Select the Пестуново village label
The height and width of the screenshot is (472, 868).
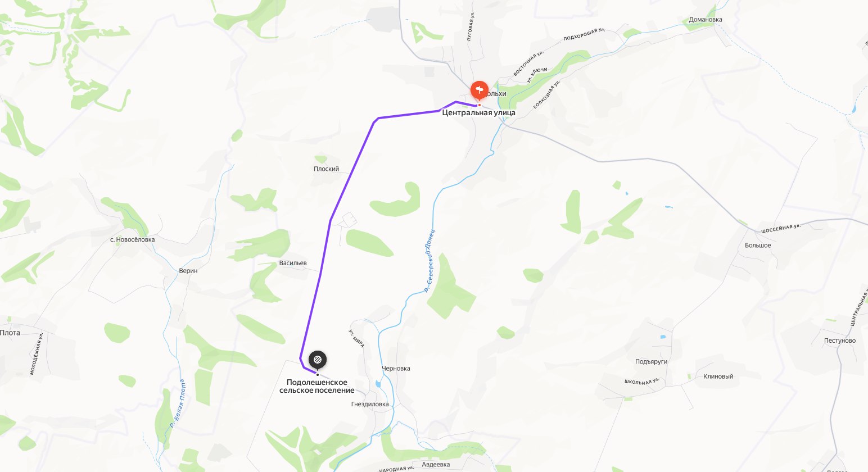[x=840, y=341]
